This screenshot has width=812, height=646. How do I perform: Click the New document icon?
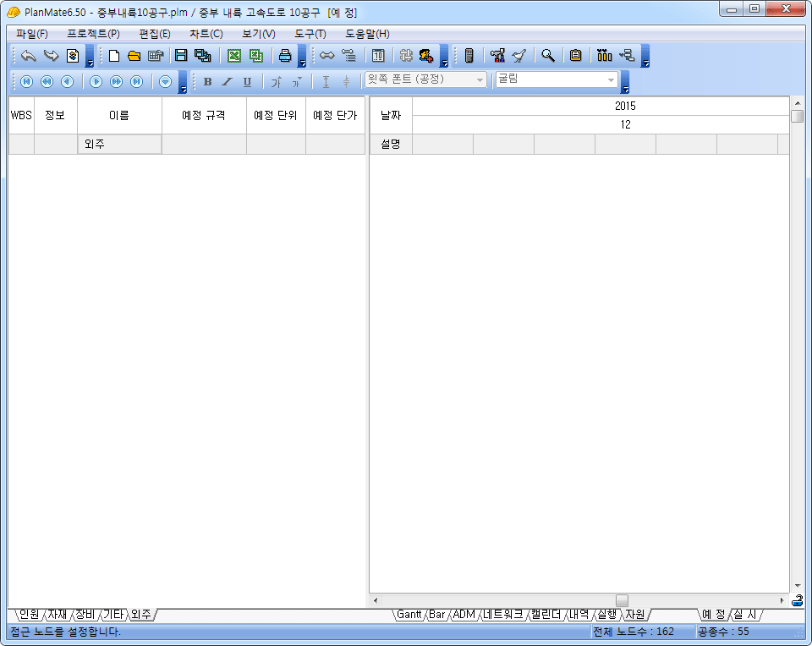click(x=114, y=56)
